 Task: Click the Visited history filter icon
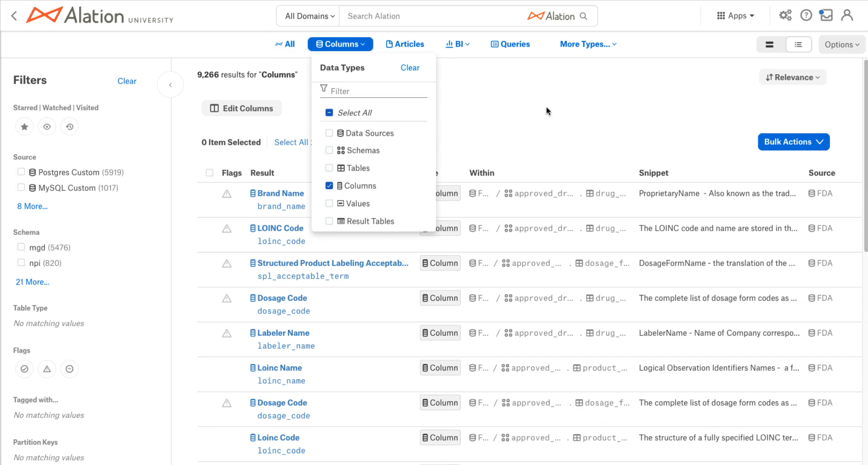coord(70,127)
